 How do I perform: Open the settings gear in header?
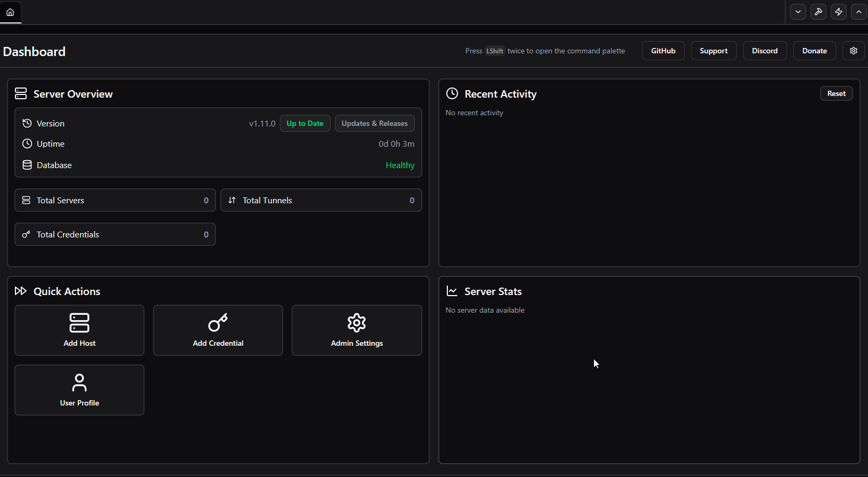pos(853,51)
